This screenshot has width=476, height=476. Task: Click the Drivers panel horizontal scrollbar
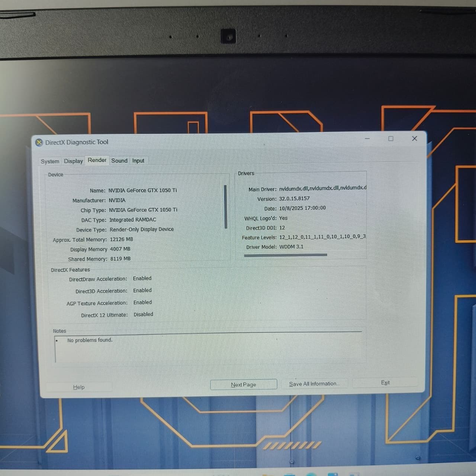[x=286, y=255]
